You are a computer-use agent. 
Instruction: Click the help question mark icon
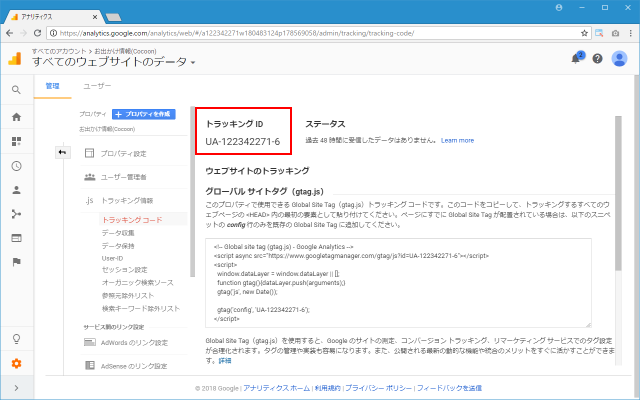(598, 59)
